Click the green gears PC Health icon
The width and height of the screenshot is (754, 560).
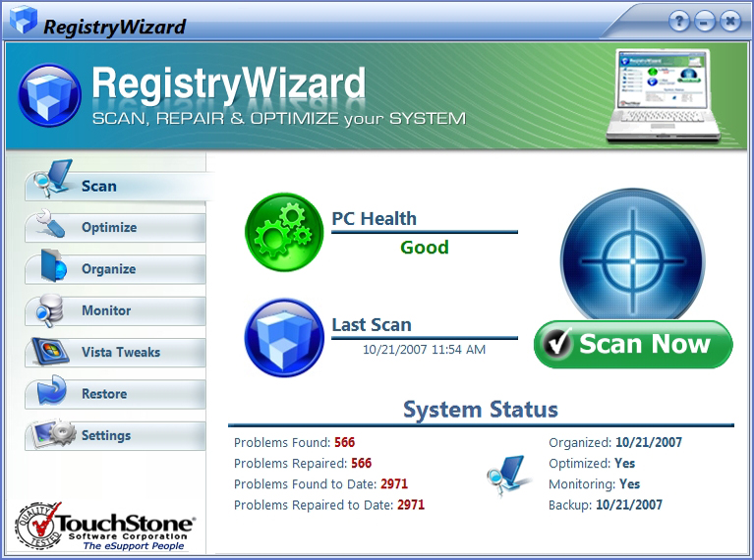click(284, 232)
